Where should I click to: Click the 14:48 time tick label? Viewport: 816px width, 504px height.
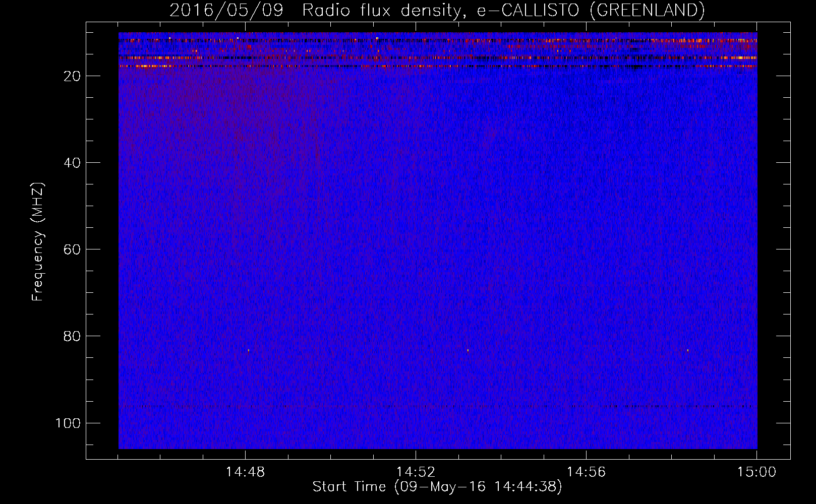(245, 472)
